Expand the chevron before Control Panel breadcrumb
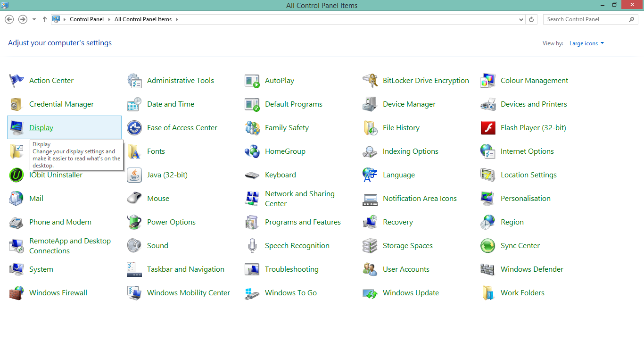Image resolution: width=644 pixels, height=342 pixels. [x=65, y=19]
